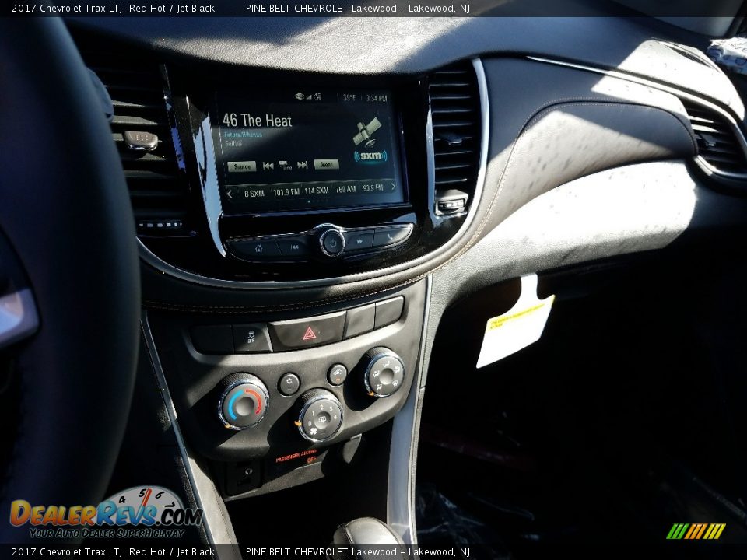Toggle traction control off
The image size is (747, 560).
(x=252, y=336)
